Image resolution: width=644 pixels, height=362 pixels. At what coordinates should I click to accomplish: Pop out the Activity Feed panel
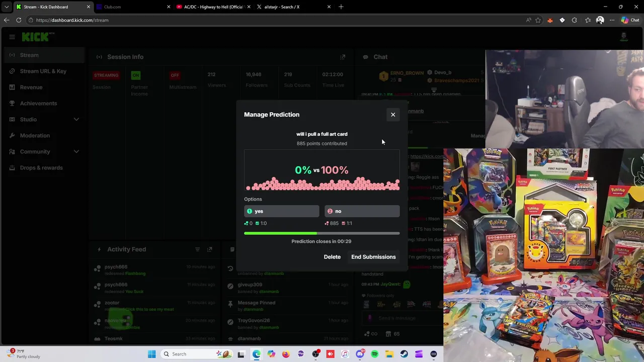[209, 249]
